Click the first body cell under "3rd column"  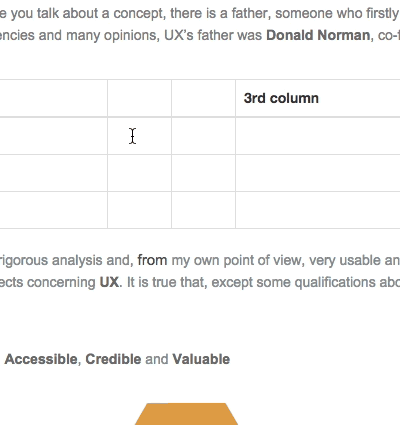318,136
